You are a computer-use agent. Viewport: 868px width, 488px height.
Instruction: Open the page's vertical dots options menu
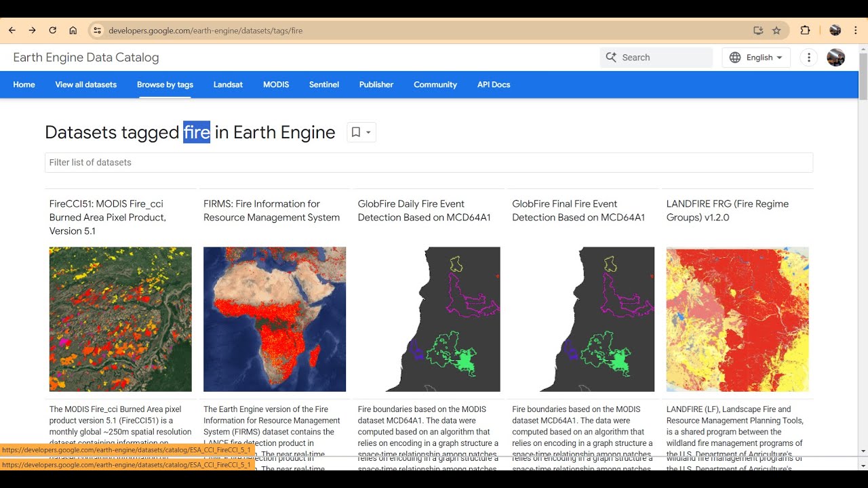808,58
